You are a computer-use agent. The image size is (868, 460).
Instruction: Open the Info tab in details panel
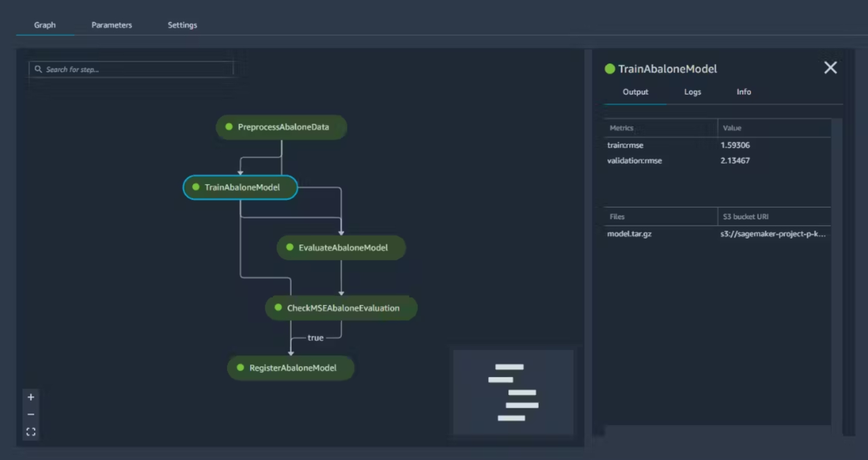tap(744, 92)
